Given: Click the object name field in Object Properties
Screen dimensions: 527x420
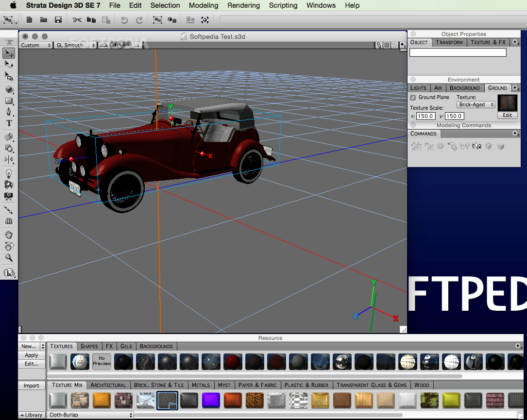Looking at the screenshot, I should pyautogui.click(x=458, y=52).
